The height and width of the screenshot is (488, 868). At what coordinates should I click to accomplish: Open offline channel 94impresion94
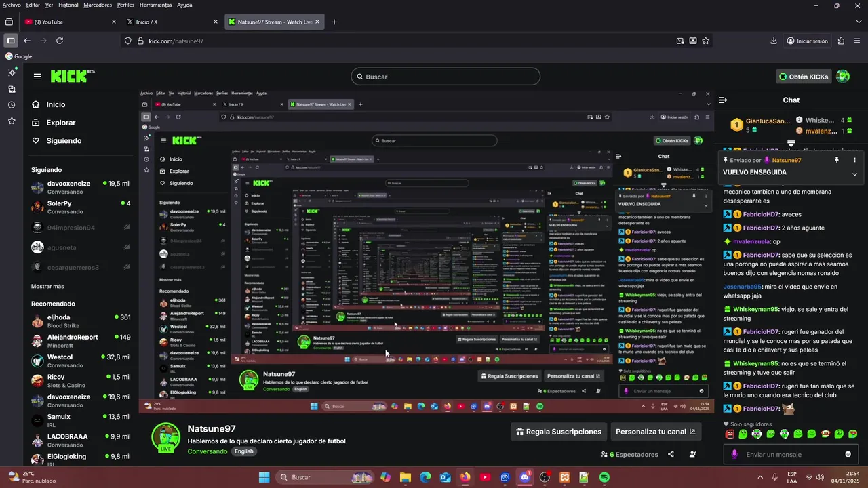[x=81, y=228]
